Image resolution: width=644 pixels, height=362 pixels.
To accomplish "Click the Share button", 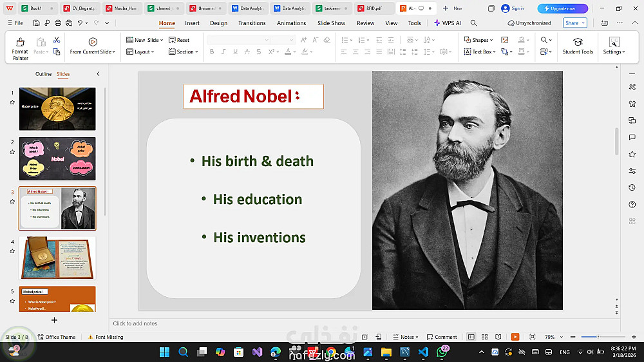I will 574,23.
